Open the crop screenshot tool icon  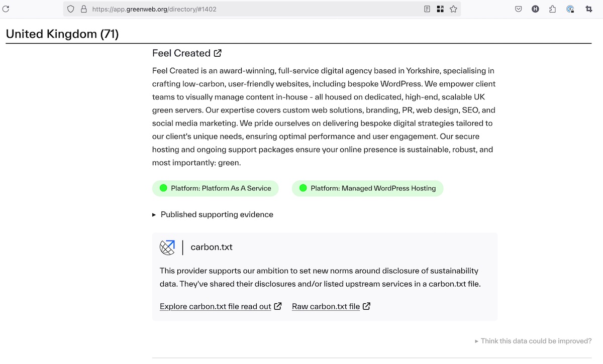click(x=589, y=9)
